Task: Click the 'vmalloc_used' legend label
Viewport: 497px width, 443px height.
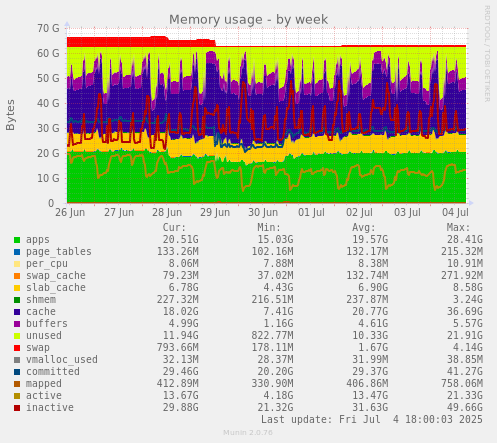Action: coord(62,360)
